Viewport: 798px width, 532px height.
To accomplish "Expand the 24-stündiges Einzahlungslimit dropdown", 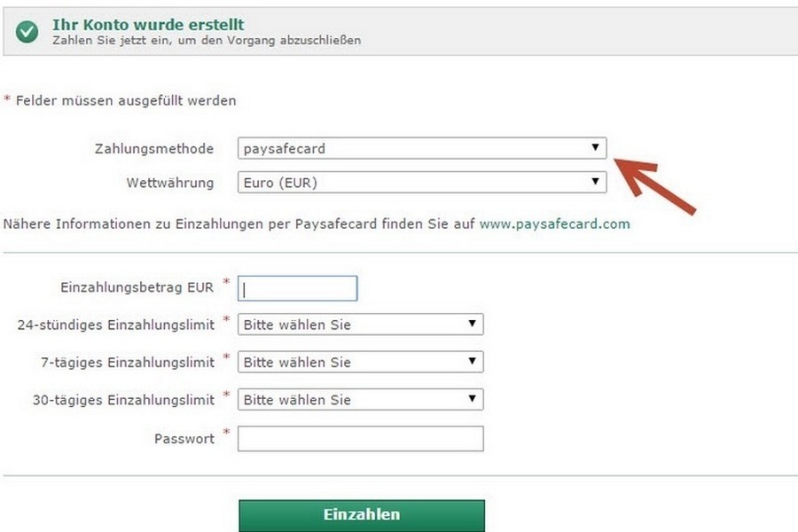I will (x=360, y=325).
